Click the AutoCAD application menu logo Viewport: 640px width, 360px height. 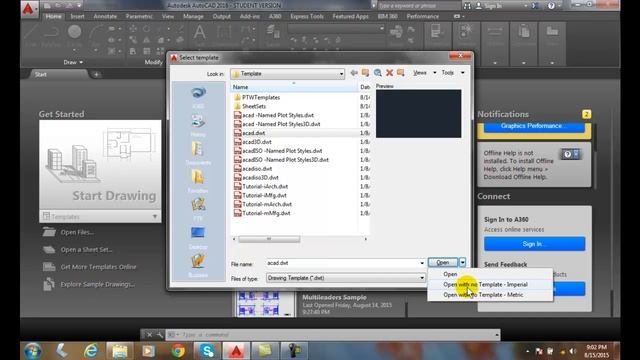click(x=28, y=8)
